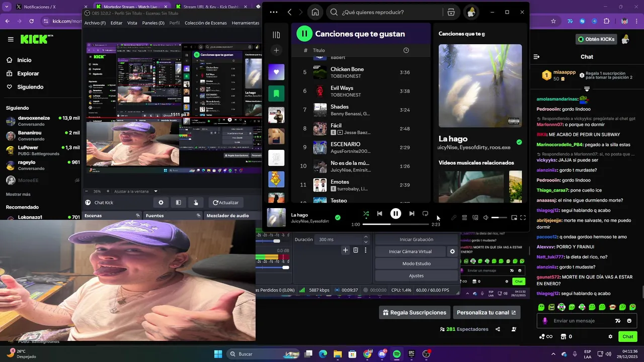Undock the Escenas panel
The image size is (644, 362).
138,216
